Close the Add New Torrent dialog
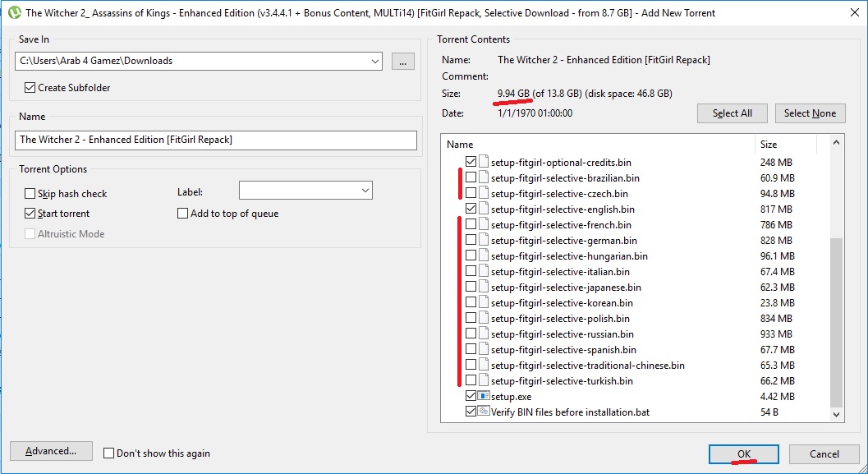Viewport: 868px width, 474px height. [855, 12]
